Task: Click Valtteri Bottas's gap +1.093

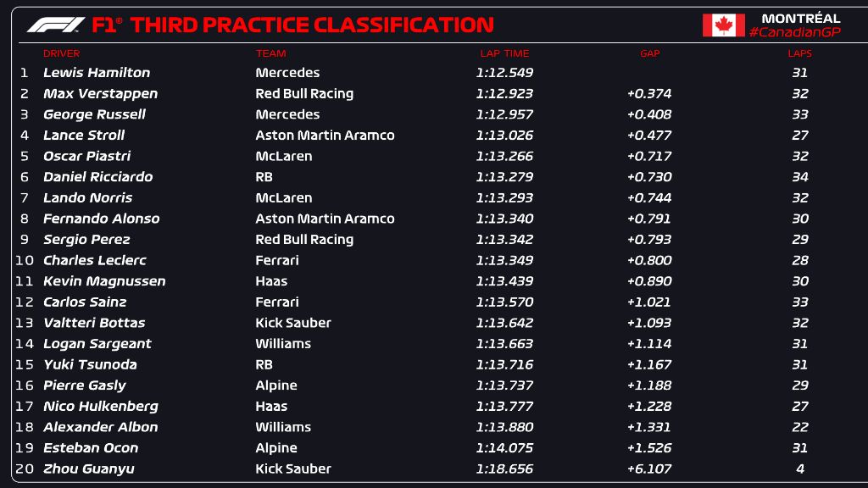Action: point(649,323)
